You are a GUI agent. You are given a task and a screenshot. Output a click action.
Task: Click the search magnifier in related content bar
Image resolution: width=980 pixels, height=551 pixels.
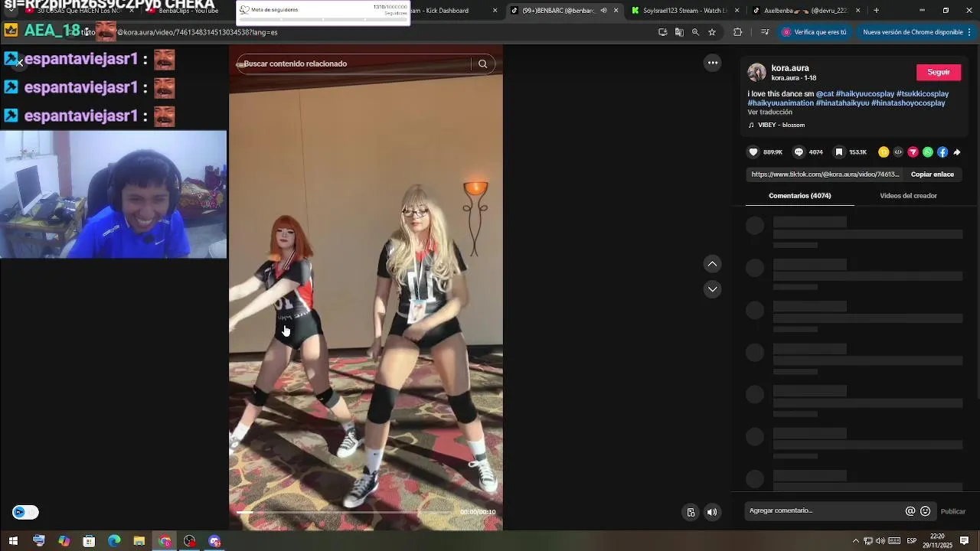click(x=482, y=64)
